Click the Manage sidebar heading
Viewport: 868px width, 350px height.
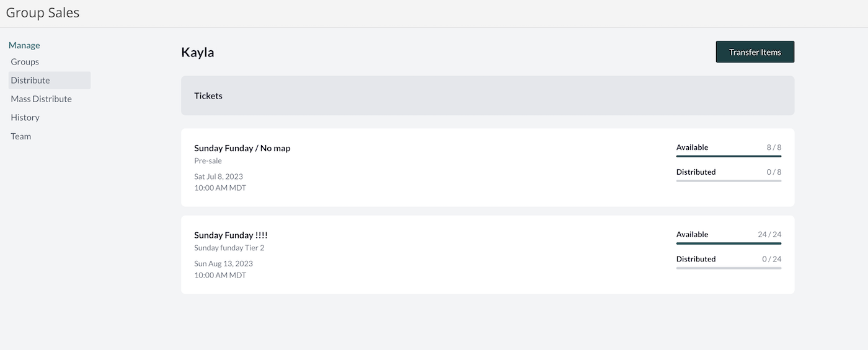pos(24,45)
